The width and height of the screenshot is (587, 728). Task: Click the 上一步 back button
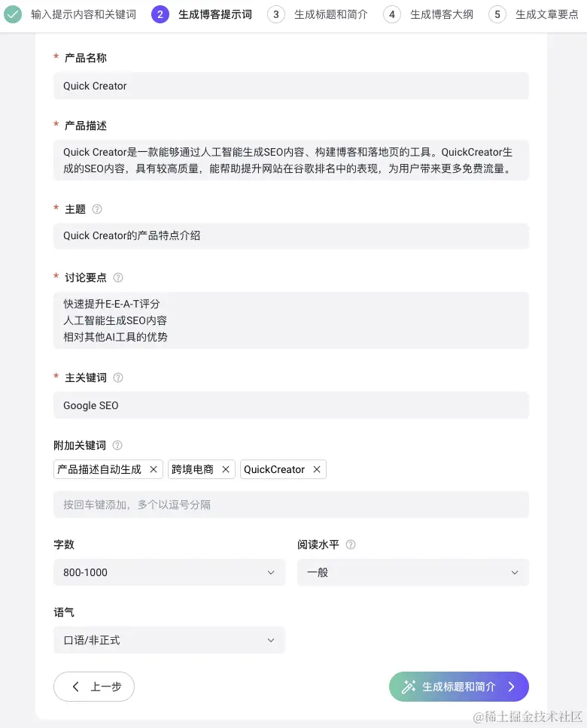point(94,687)
